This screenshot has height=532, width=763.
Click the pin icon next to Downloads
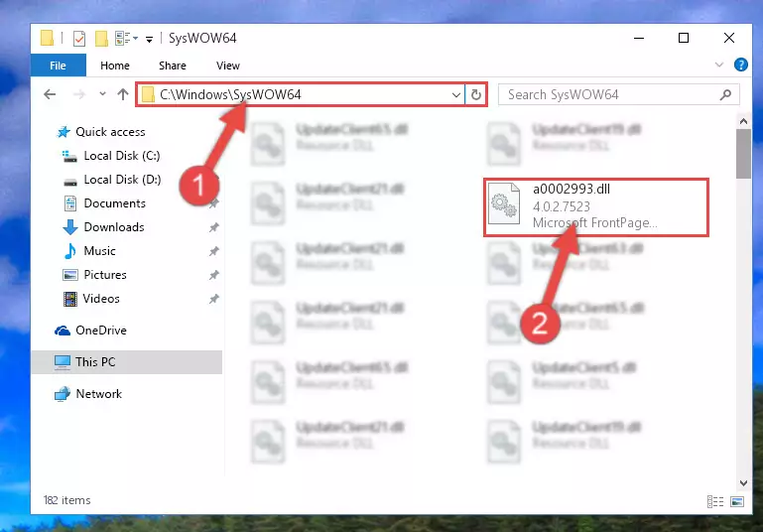coord(213,227)
